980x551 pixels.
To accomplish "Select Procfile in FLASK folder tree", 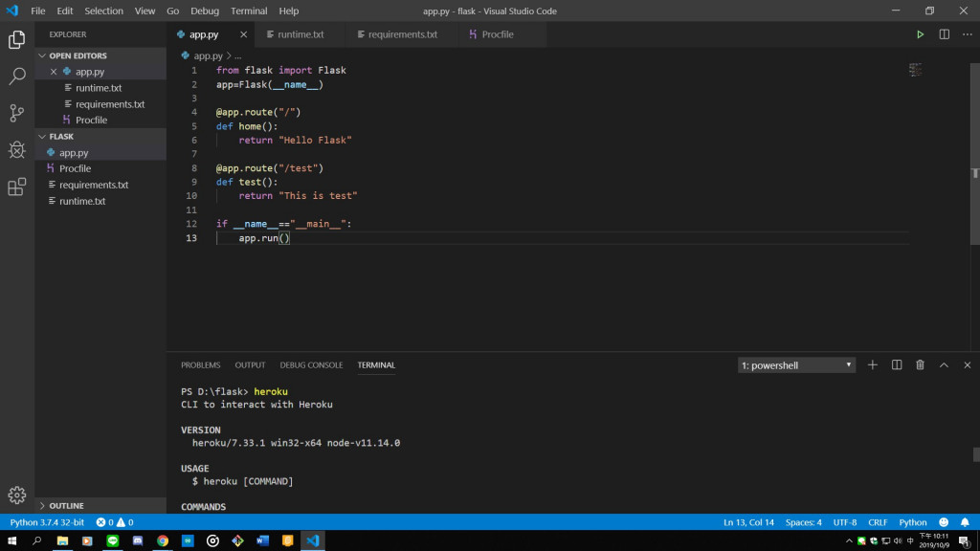I will (100, 168).
